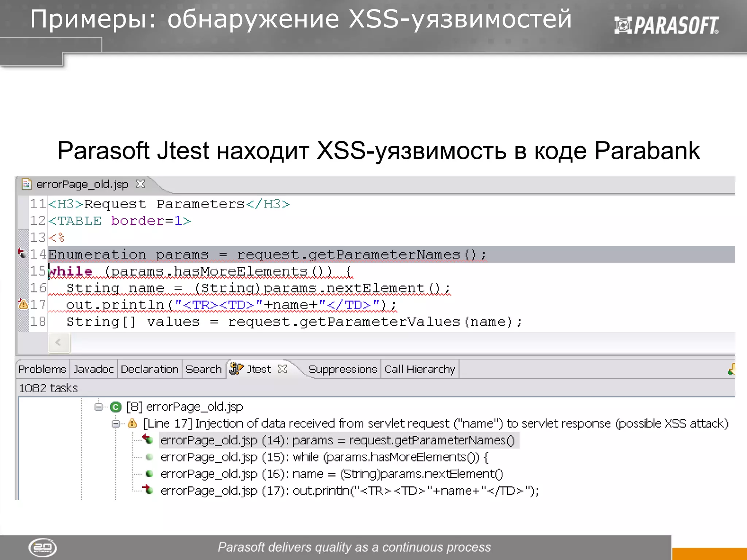
Task: Click the '<%' scriptlet tag on line 13
Action: [x=57, y=238]
